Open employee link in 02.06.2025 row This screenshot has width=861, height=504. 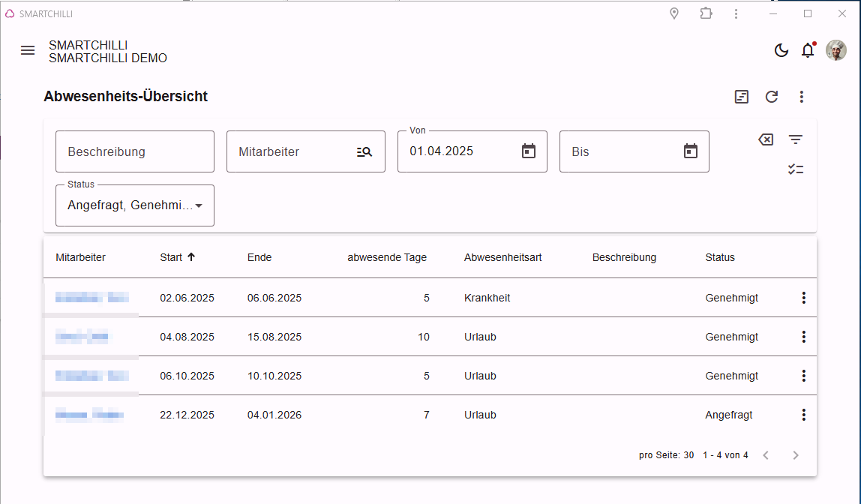pos(92,298)
